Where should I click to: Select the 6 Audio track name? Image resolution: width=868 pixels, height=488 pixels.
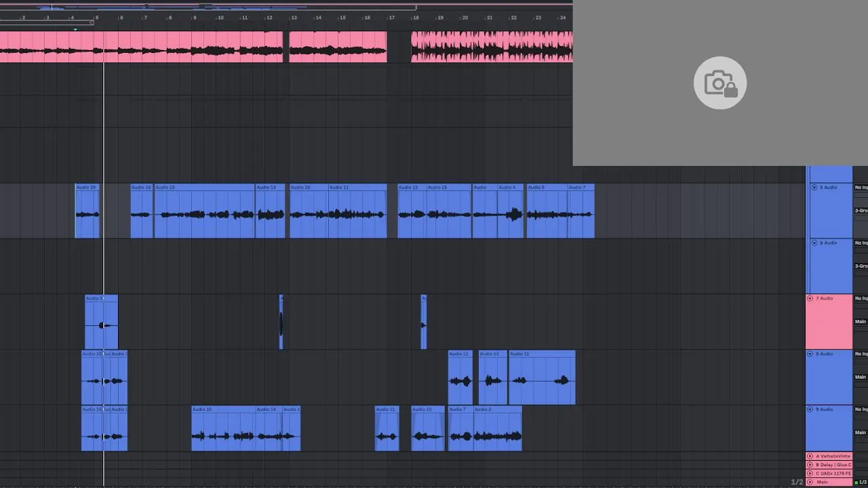coord(829,243)
